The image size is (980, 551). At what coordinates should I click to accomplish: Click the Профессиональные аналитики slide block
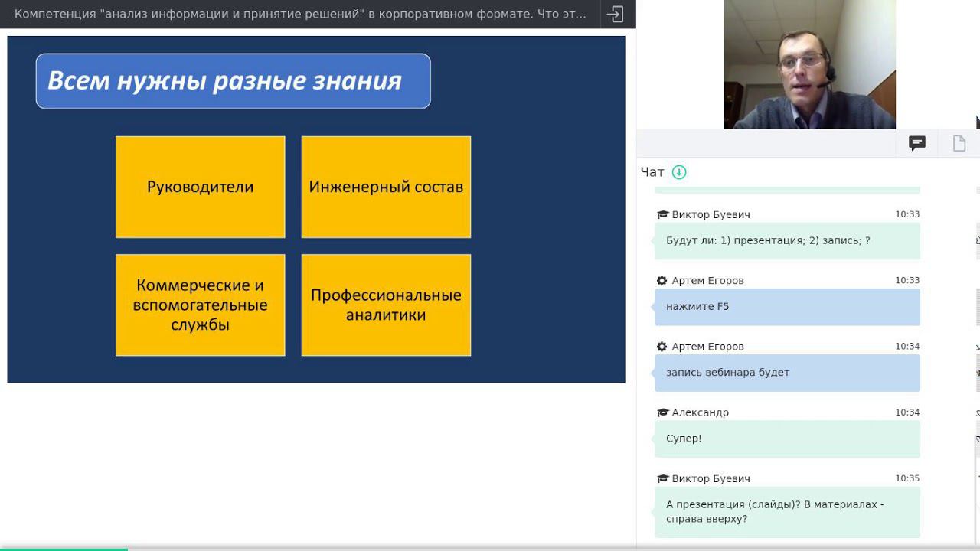pos(386,305)
